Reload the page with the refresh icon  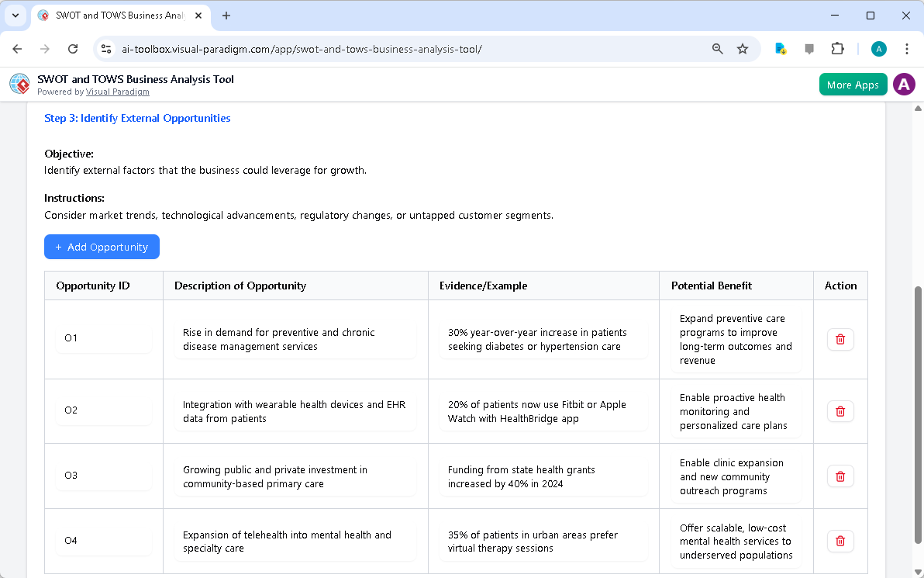73,48
